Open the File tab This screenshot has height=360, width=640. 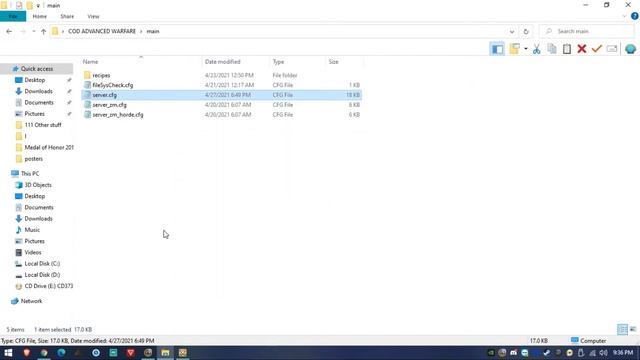point(13,16)
